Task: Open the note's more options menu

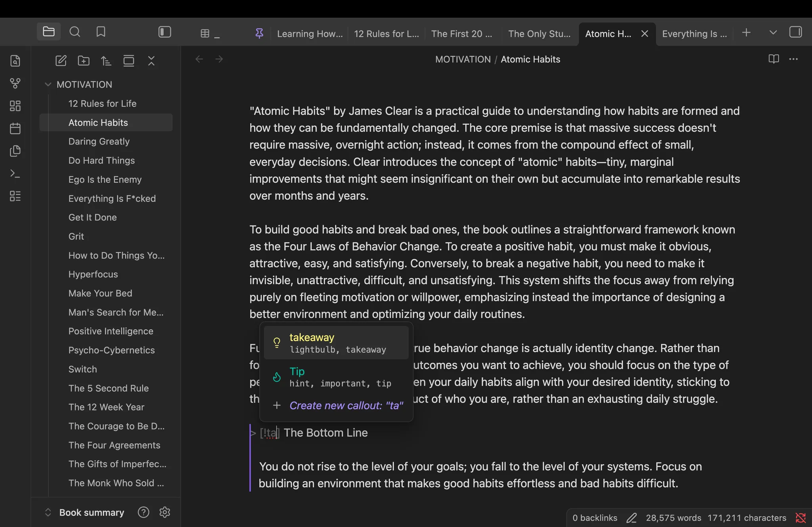Action: pos(793,59)
